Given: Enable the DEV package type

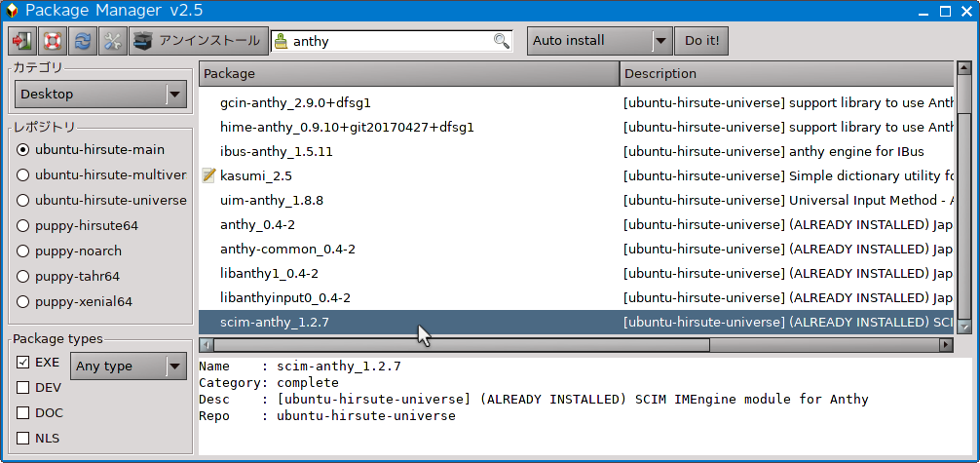Looking at the screenshot, I should [x=23, y=387].
